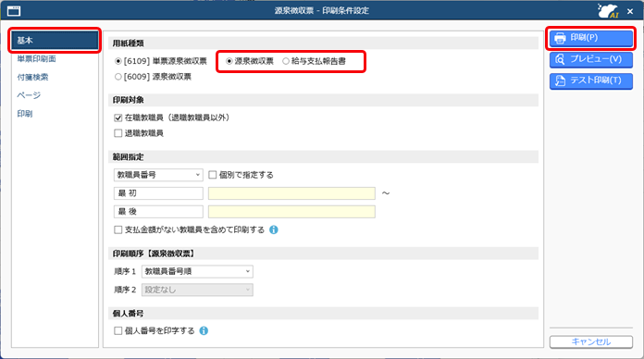
Task: Click the 印刷対象 section heading
Action: coord(128,100)
